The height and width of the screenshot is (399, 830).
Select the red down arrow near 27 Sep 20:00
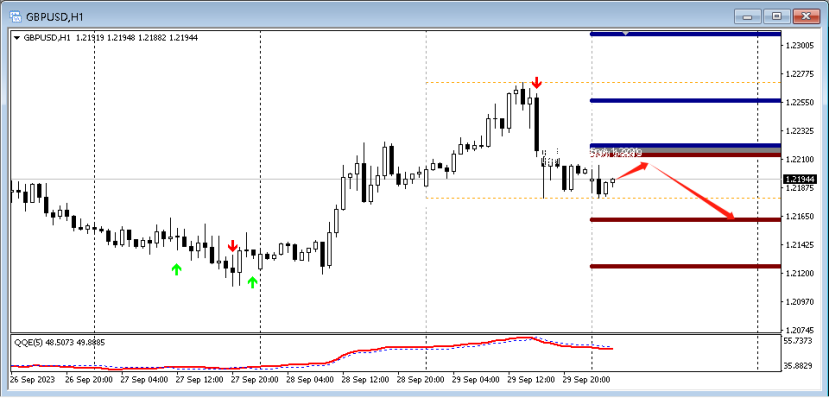pos(232,246)
